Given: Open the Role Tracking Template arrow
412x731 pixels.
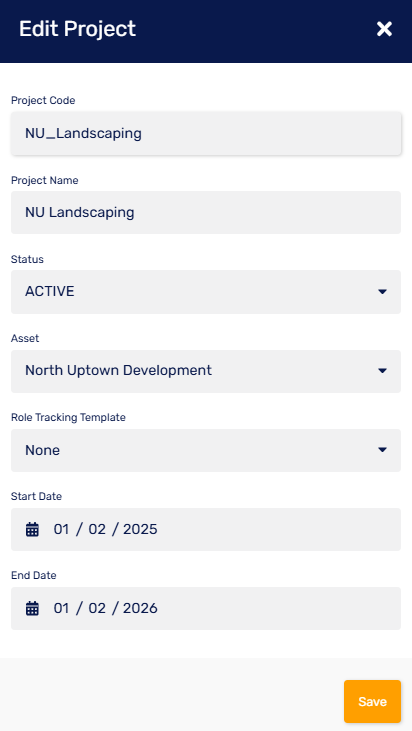Looking at the screenshot, I should [x=382, y=450].
